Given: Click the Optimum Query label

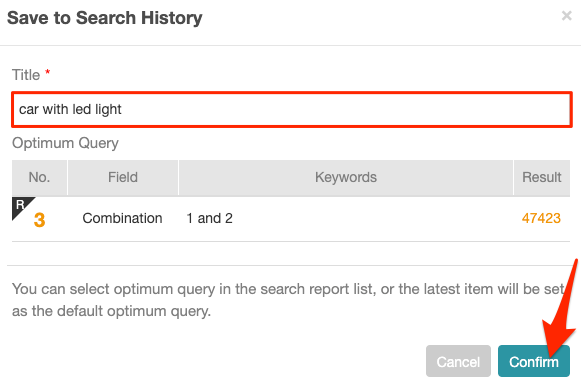Looking at the screenshot, I should click(x=65, y=143).
